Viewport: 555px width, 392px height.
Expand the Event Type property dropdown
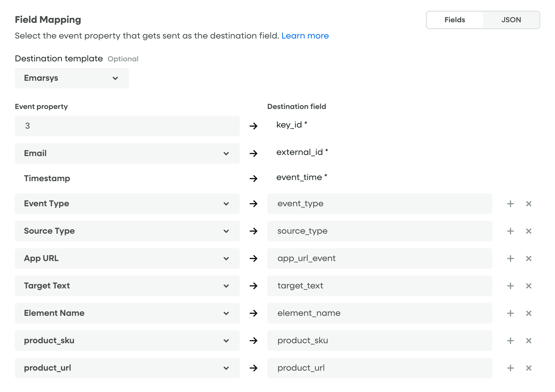[x=127, y=204]
